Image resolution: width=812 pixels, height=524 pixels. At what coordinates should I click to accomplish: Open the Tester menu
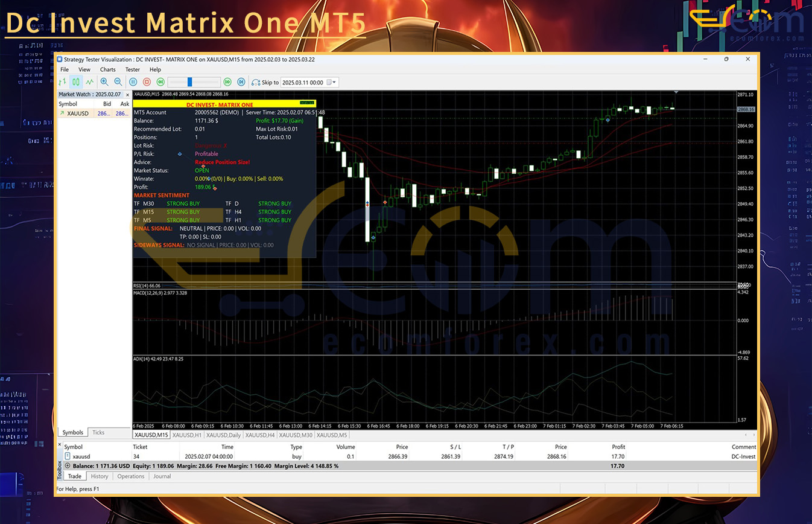click(132, 69)
